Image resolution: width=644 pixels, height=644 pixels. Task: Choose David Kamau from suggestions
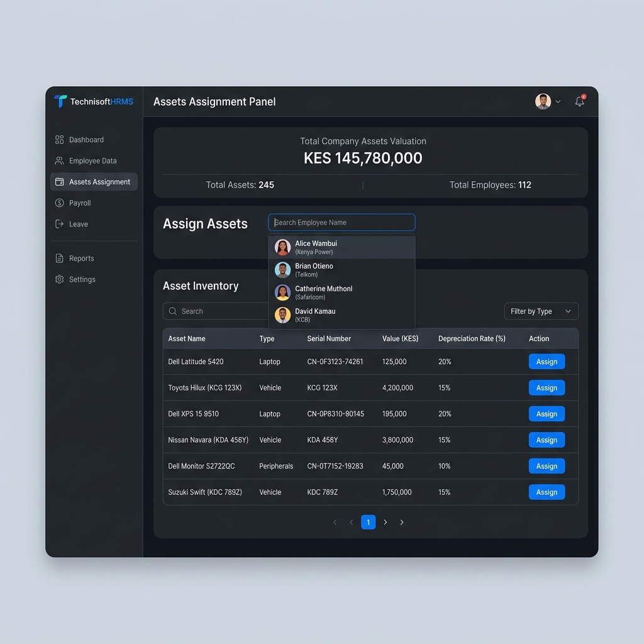341,315
